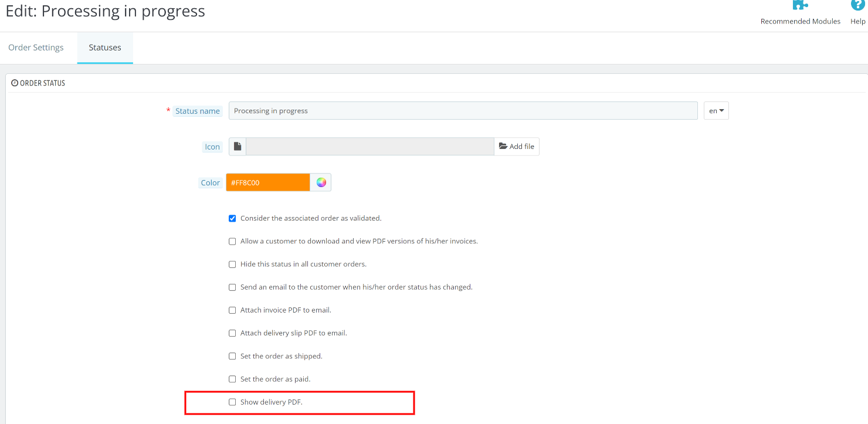Open the color wheel picker
The height and width of the screenshot is (424, 868).
click(321, 182)
